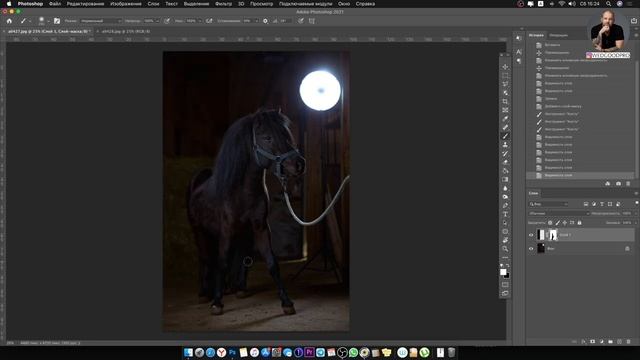This screenshot has height=360, width=640.
Task: Open smoothing options gear
Action: pyautogui.click(x=265, y=21)
